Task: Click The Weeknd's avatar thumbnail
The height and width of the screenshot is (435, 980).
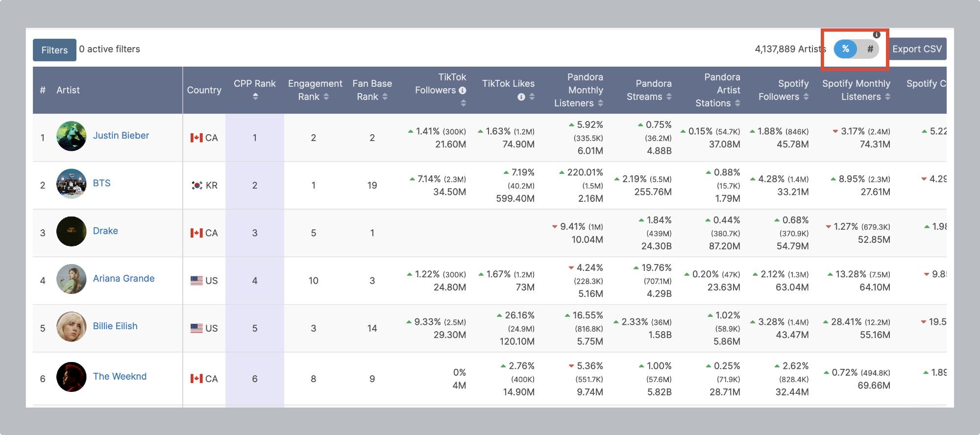Action: pyautogui.click(x=72, y=377)
